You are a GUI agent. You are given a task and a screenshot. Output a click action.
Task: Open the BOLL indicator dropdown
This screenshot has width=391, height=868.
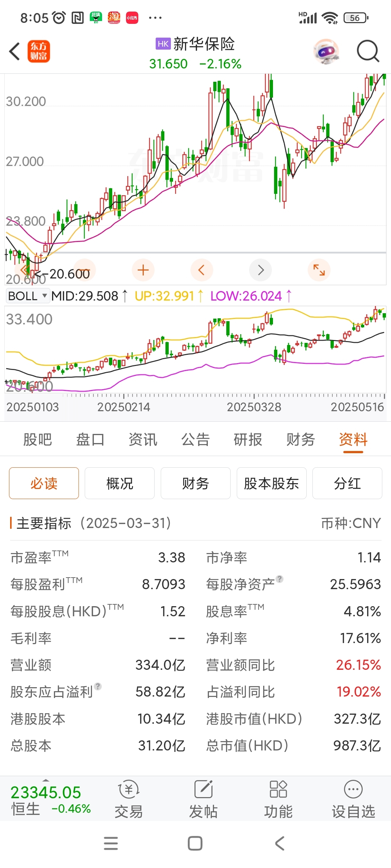(x=28, y=296)
